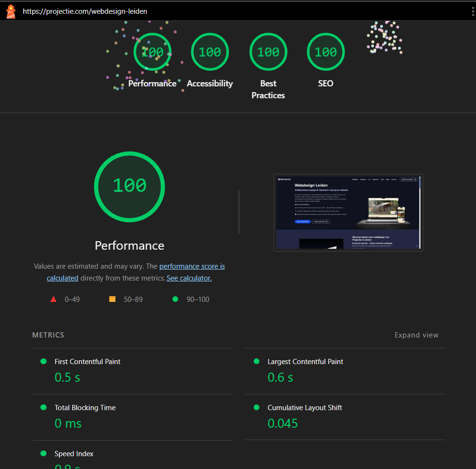
Task: Click the red triangle 0–49 legend icon
Action: [x=53, y=299]
